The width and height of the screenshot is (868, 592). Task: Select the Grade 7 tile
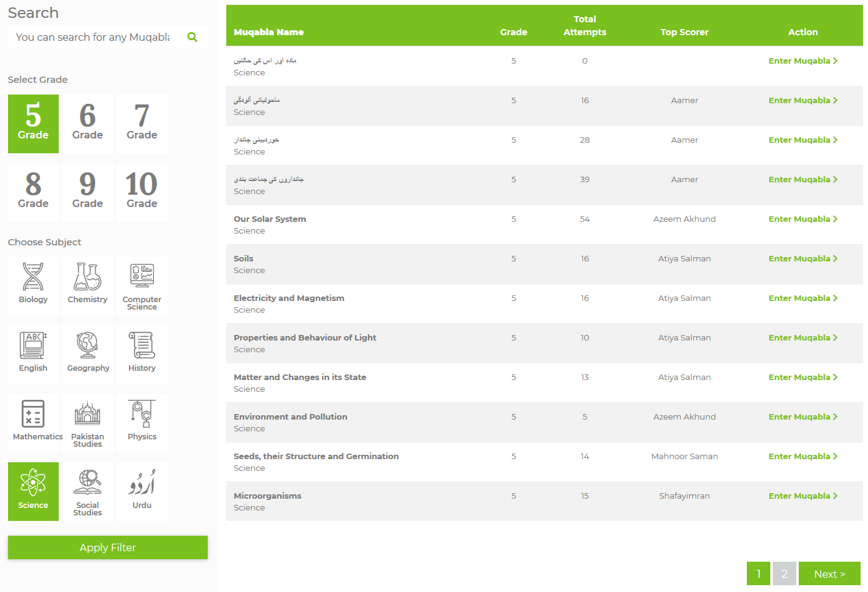coord(142,124)
